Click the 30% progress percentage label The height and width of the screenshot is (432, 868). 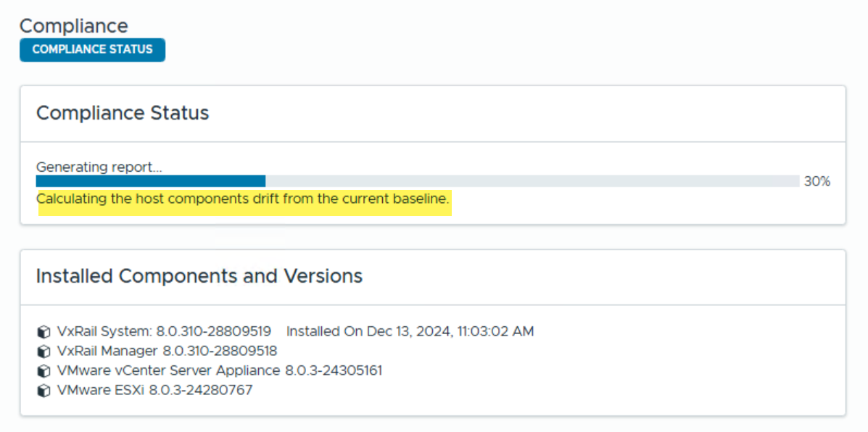(x=817, y=181)
